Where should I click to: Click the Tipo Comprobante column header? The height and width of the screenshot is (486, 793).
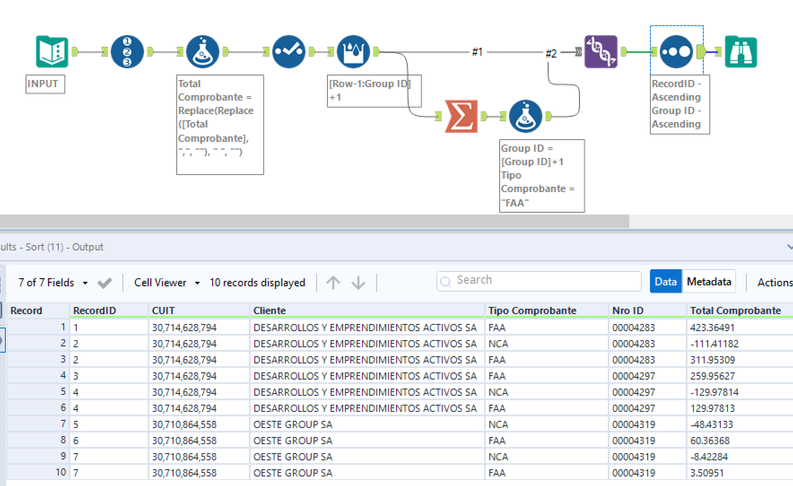(x=547, y=311)
